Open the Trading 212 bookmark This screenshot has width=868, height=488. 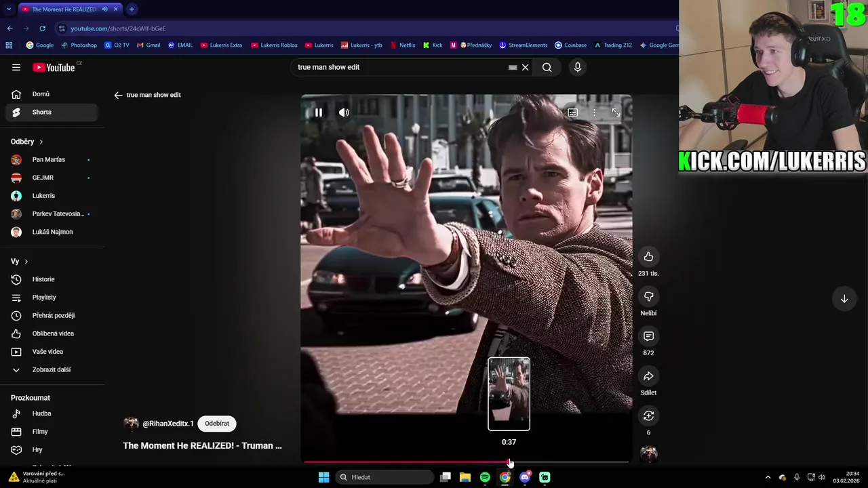coord(613,45)
